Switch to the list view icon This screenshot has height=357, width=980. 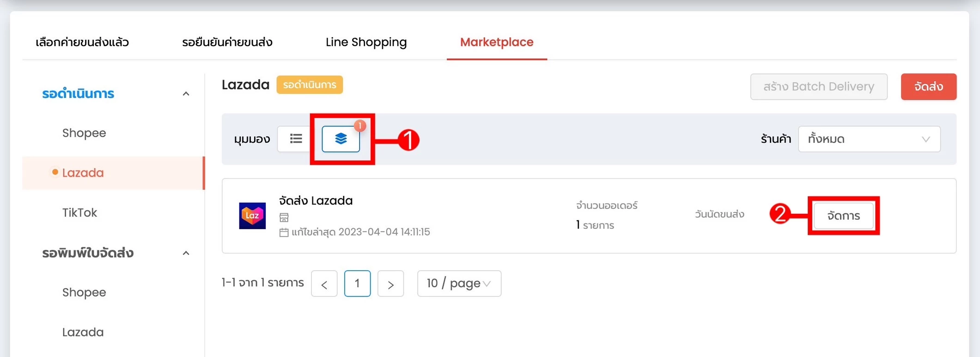[296, 139]
